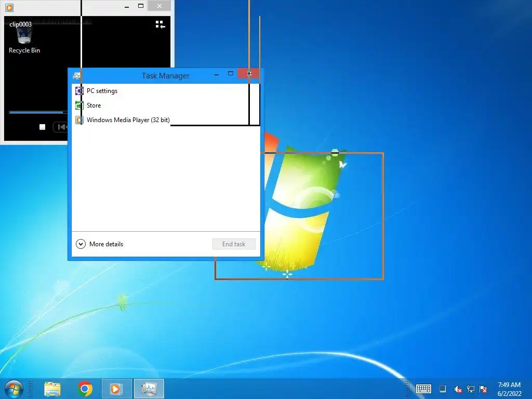
Task: Maximize the Windows Media Player window
Action: (141, 6)
